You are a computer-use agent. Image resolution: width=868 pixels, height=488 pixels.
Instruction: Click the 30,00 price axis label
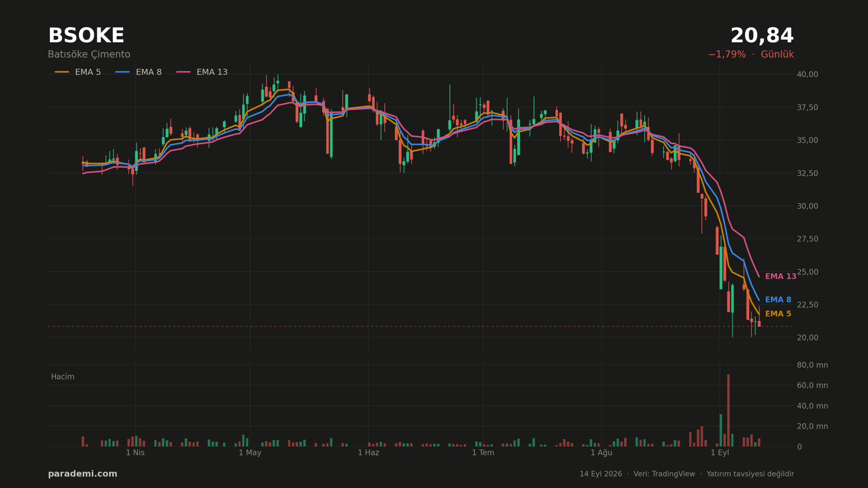[x=808, y=206]
